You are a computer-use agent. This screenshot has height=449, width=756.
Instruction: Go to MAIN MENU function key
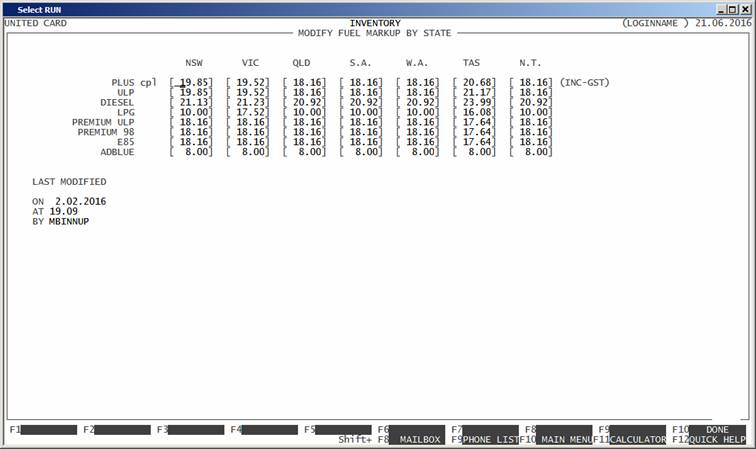click(x=564, y=440)
